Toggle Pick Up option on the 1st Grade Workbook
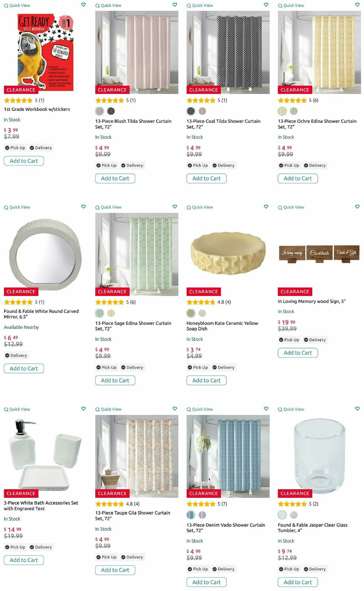The height and width of the screenshot is (591, 364). point(15,147)
